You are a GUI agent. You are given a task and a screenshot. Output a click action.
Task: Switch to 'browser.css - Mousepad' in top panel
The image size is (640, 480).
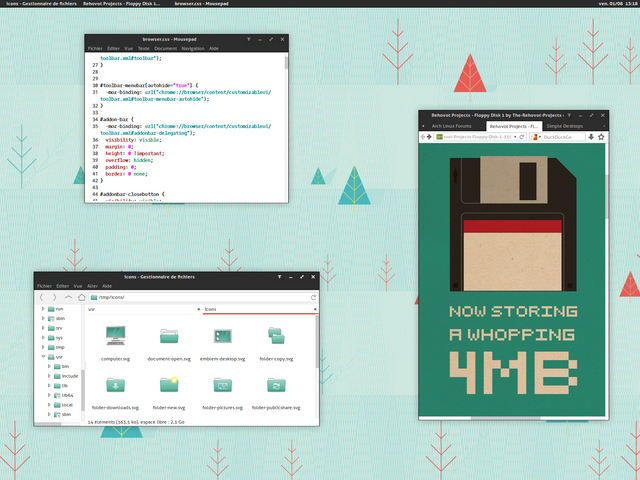(x=202, y=4)
